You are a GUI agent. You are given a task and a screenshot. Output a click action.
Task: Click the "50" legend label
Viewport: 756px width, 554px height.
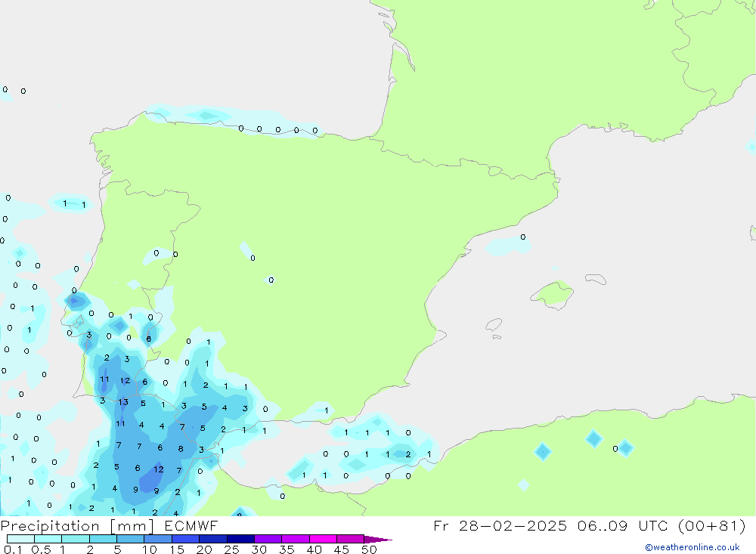point(369,549)
